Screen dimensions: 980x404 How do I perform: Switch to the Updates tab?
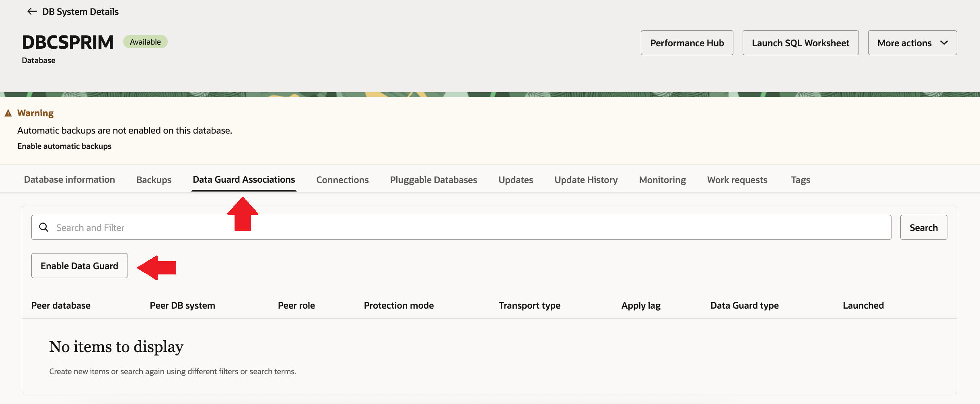516,180
